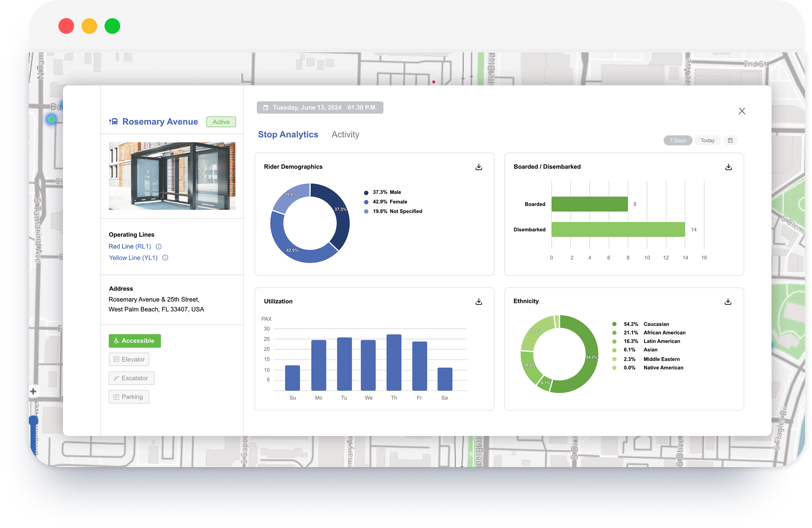This screenshot has height=528, width=812.
Task: Select the 7 Days time range
Action: click(677, 140)
